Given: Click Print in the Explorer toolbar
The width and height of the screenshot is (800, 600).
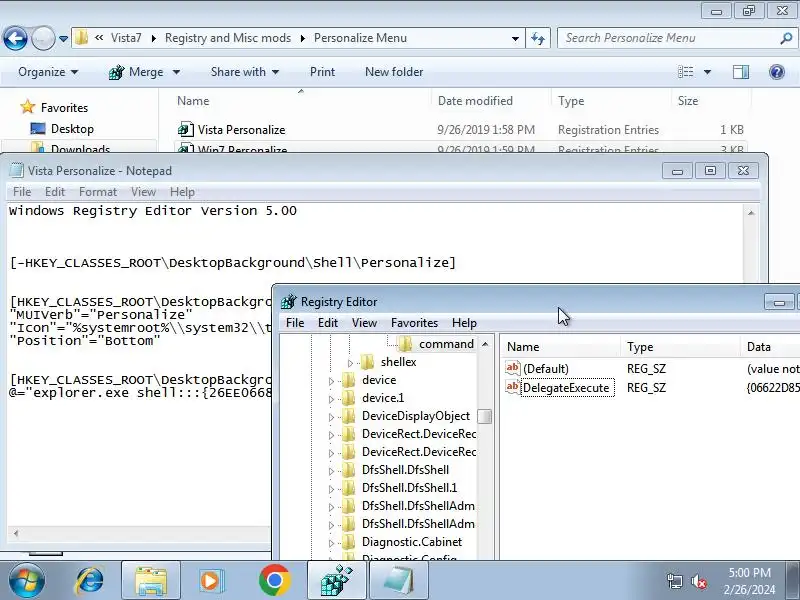Looking at the screenshot, I should point(322,72).
